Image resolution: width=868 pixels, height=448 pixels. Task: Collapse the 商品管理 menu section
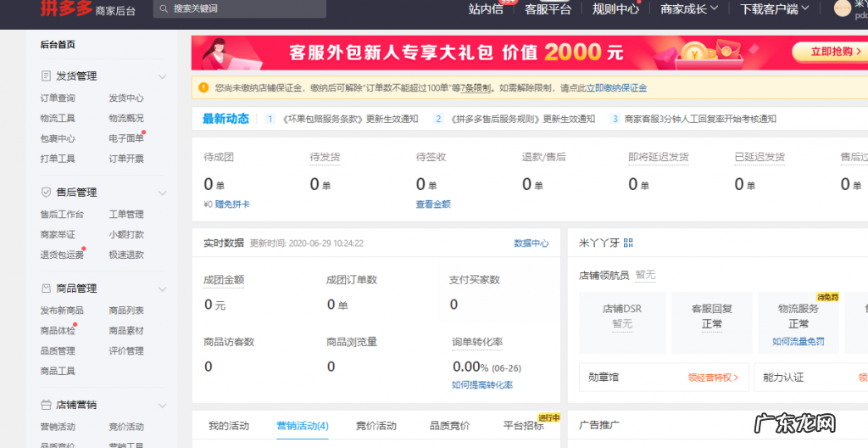tap(162, 288)
